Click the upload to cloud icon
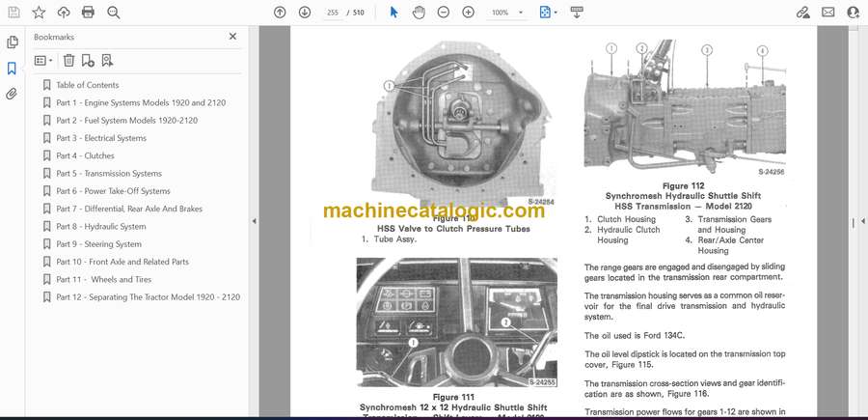The image size is (868, 420). click(x=64, y=13)
